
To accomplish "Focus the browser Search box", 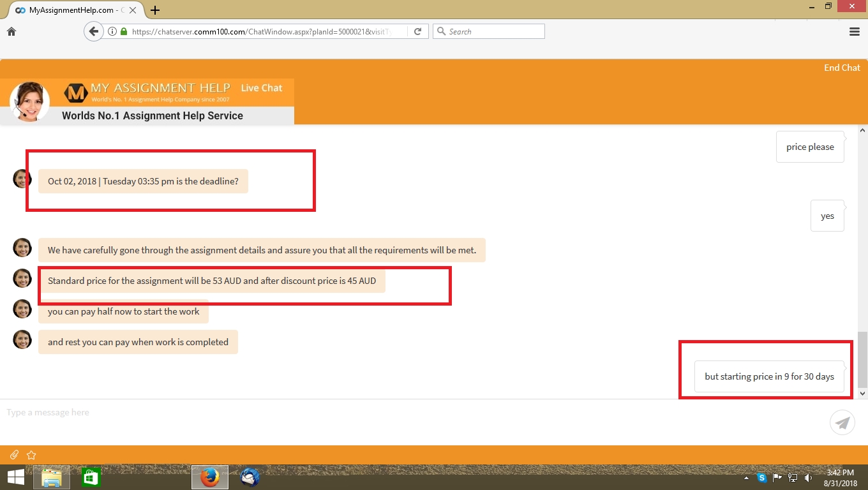I will click(x=489, y=31).
